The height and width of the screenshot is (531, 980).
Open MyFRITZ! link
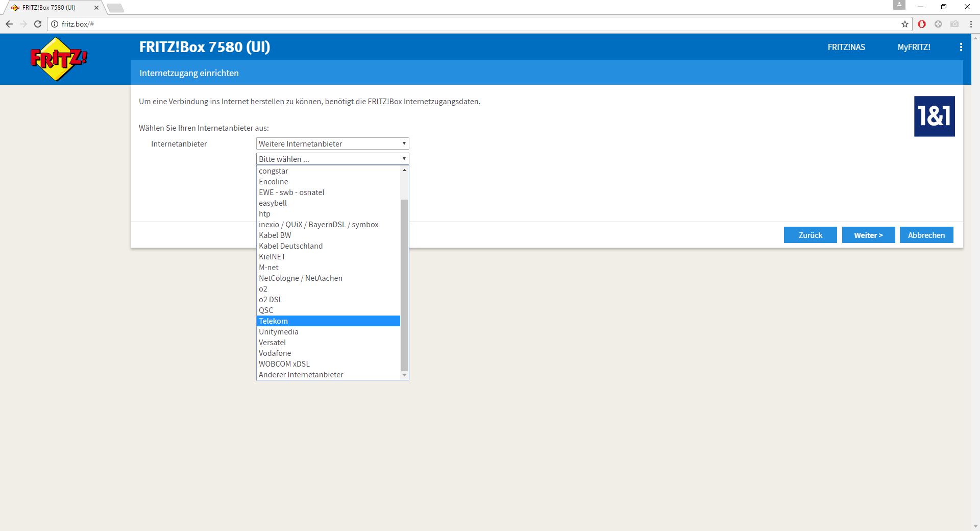point(914,47)
